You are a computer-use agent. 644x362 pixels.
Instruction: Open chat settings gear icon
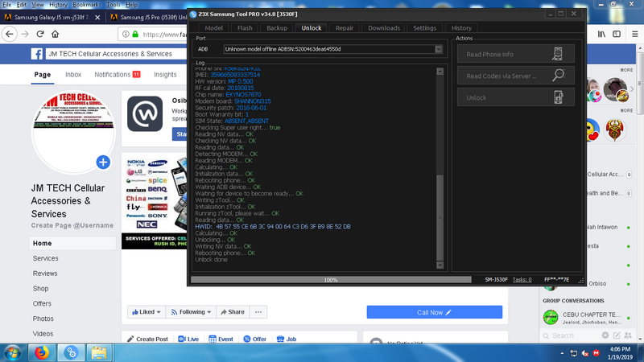(x=605, y=335)
